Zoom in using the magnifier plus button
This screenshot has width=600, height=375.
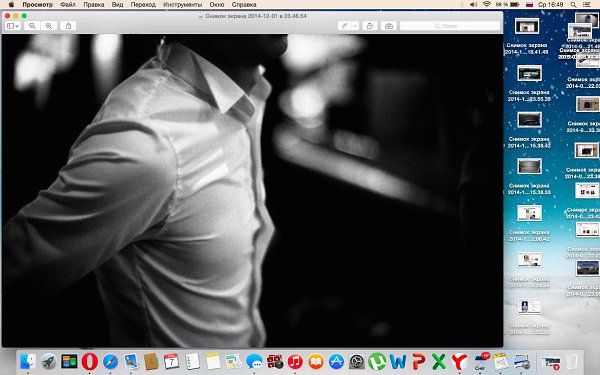pos(49,26)
